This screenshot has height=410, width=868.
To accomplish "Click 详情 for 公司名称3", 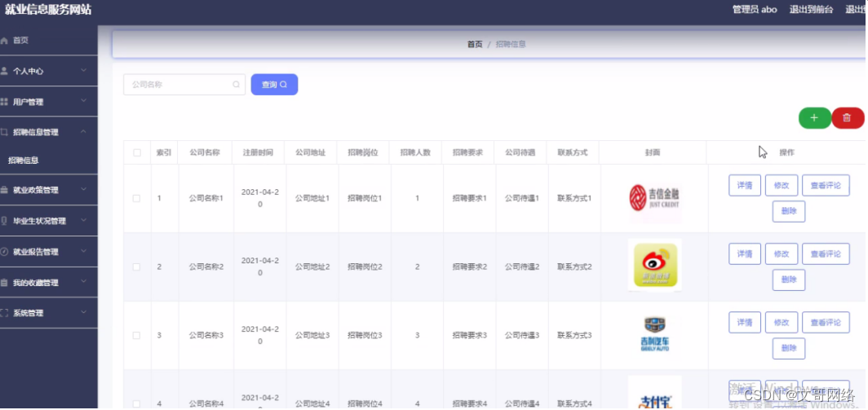I will click(x=745, y=323).
